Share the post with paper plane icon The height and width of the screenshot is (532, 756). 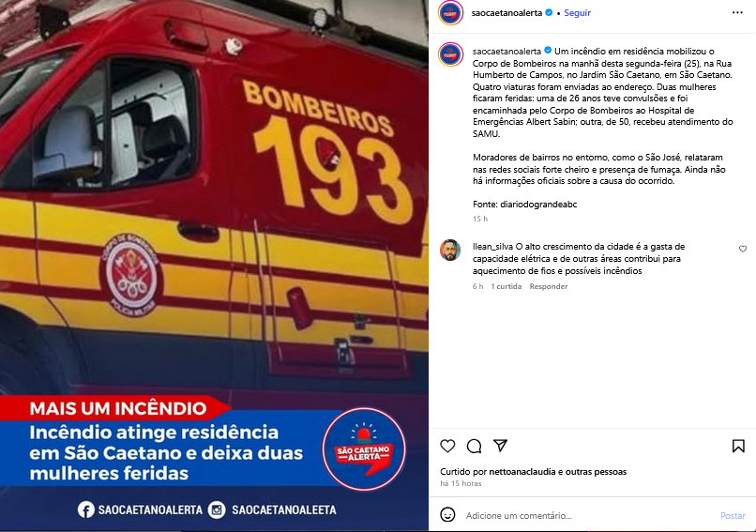click(501, 445)
